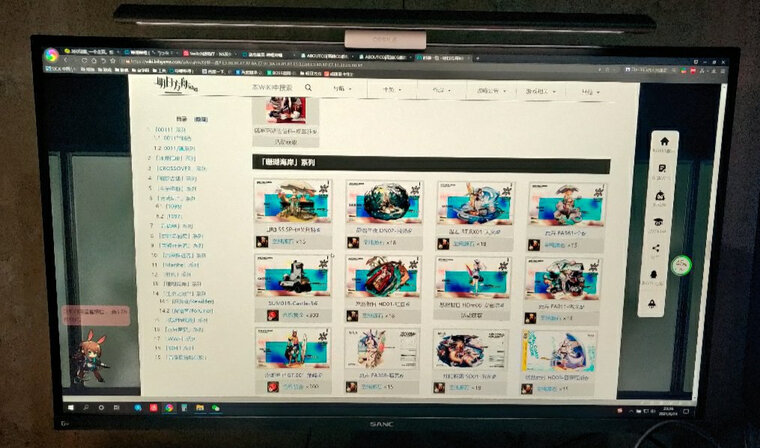Click the 隐藏 toggle beside the 目录 heading

point(201,119)
